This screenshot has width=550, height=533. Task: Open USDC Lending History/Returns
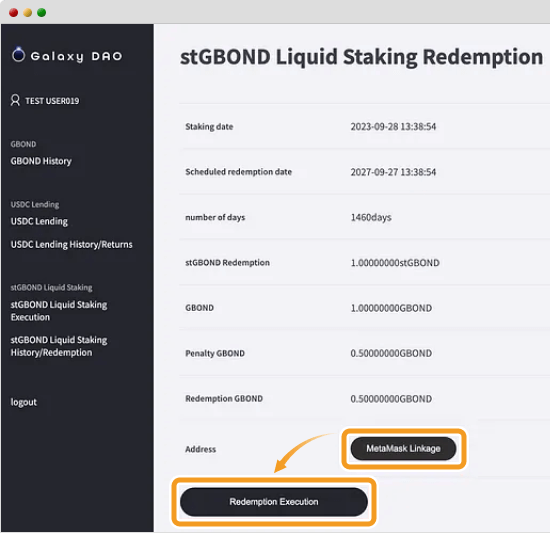[x=72, y=244]
